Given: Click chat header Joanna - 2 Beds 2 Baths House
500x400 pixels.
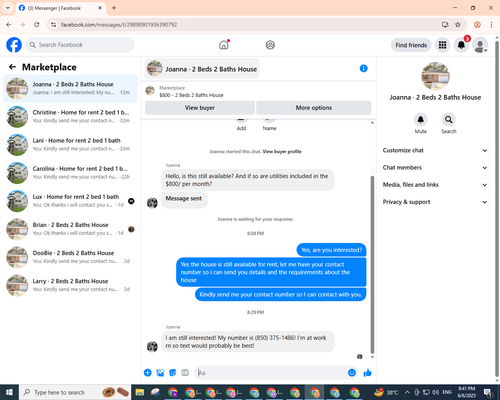Looking at the screenshot, I should click(203, 69).
